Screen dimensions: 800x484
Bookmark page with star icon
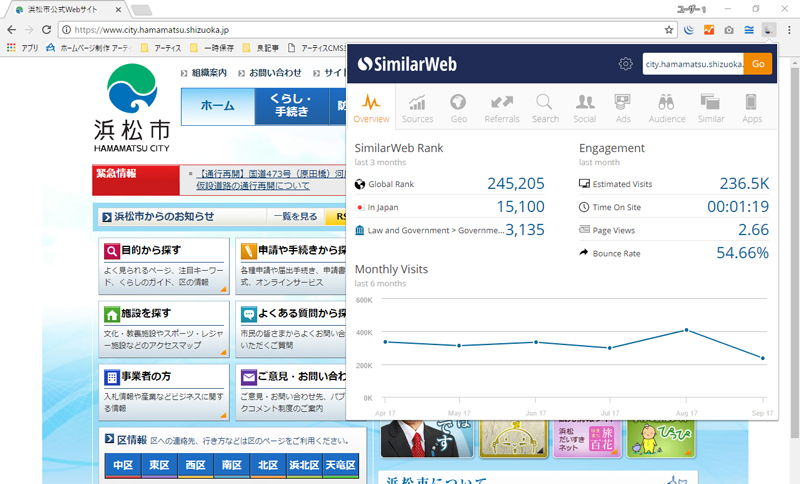(x=668, y=30)
